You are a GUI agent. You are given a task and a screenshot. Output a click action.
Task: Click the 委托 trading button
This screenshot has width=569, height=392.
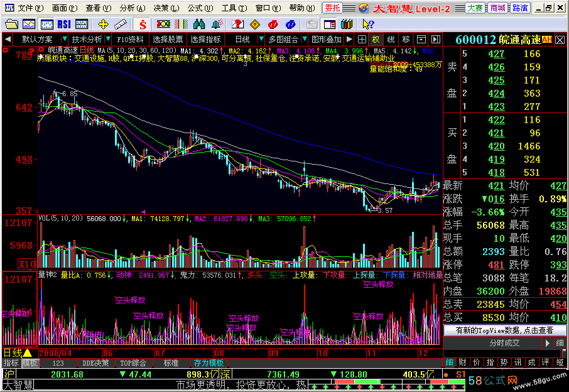[x=332, y=8]
